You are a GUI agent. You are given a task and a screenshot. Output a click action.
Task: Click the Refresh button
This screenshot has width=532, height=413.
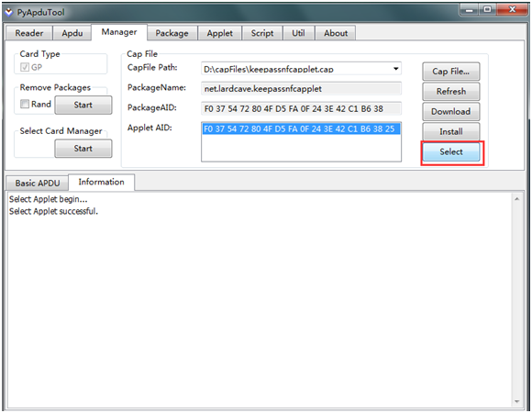point(451,91)
